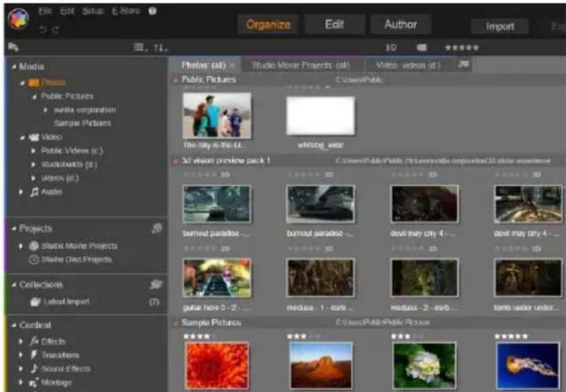Select the whitebg_wide thumbnail

[320, 115]
